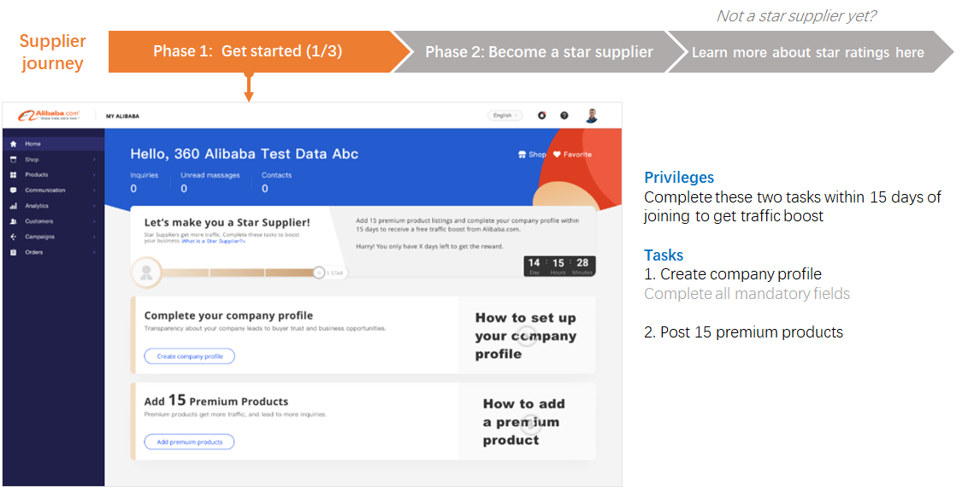Select Products in the sidebar menu
The image size is (980, 487).
click(53, 175)
